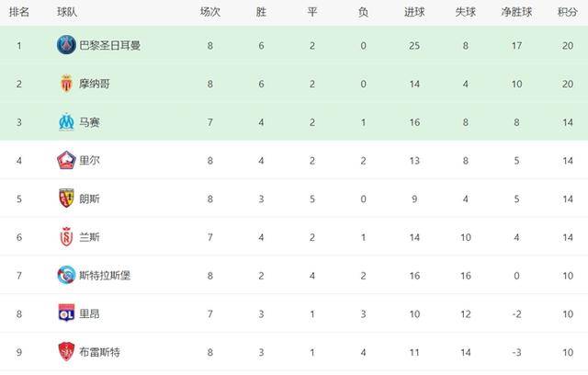Sort by 净胜球 column header
The width and height of the screenshot is (588, 375).
516,12
